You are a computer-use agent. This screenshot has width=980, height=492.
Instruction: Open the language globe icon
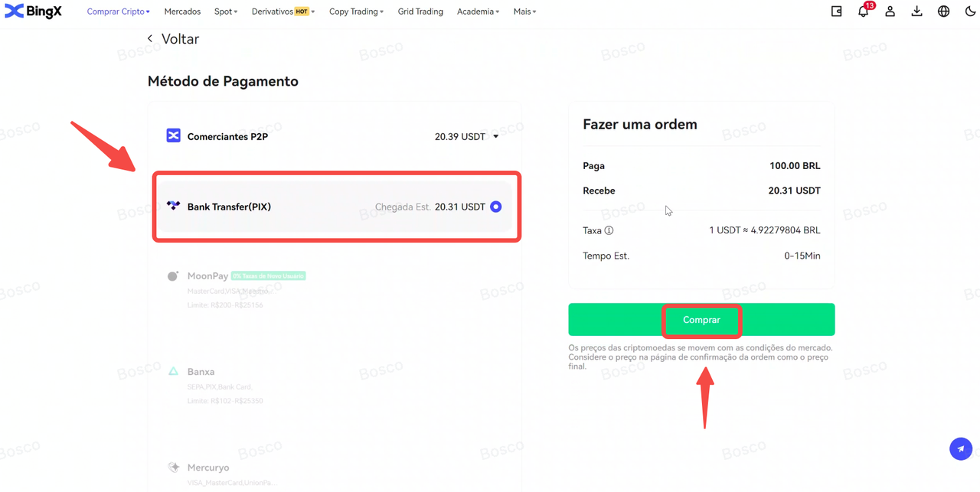point(943,11)
